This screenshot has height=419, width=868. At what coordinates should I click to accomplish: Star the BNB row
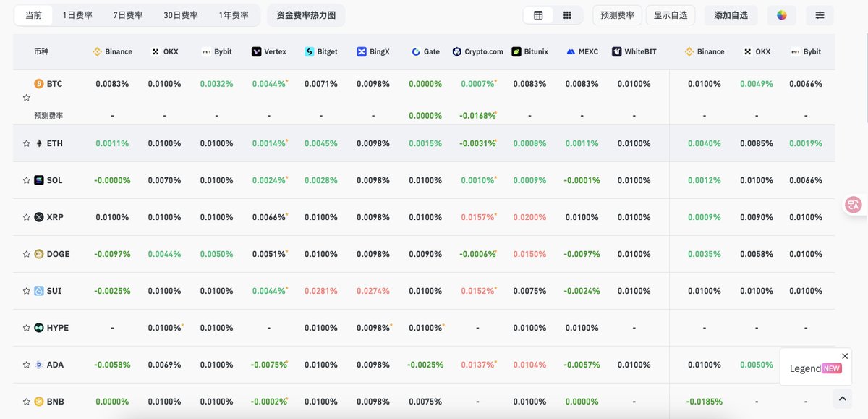pyautogui.click(x=27, y=402)
